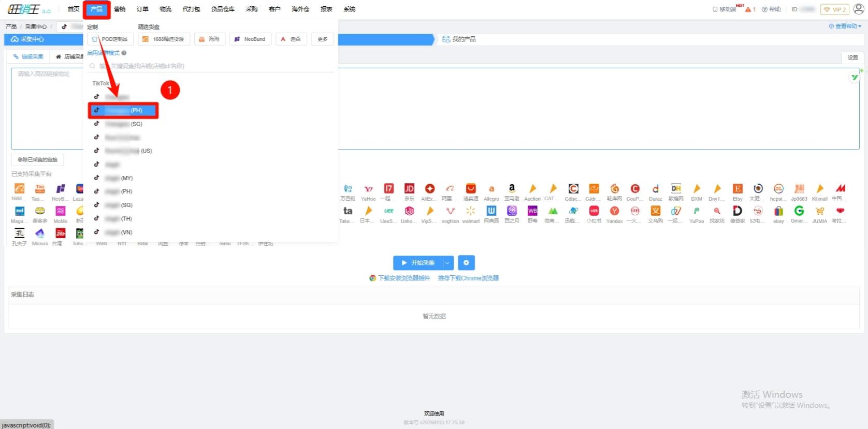Select the highlighted TikTok (PH) store

123,110
